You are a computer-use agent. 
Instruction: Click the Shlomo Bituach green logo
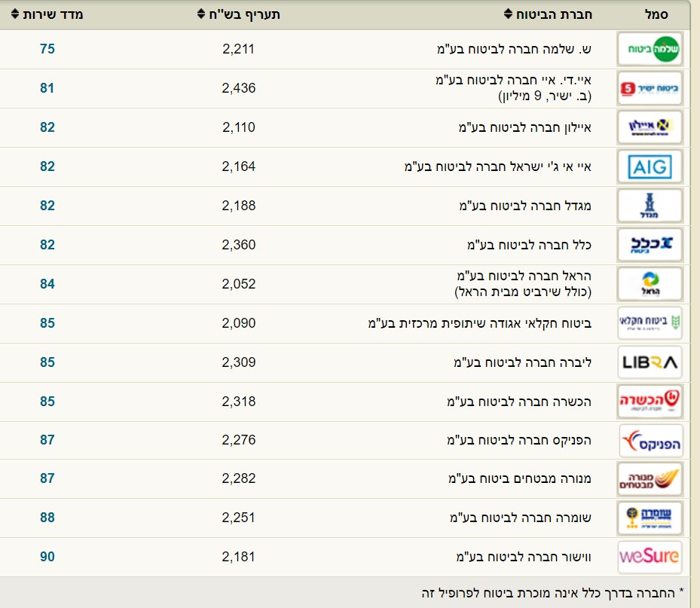point(650,49)
